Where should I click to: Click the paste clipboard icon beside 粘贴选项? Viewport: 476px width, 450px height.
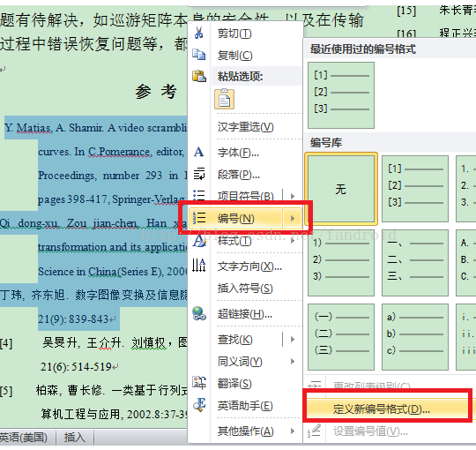click(199, 76)
